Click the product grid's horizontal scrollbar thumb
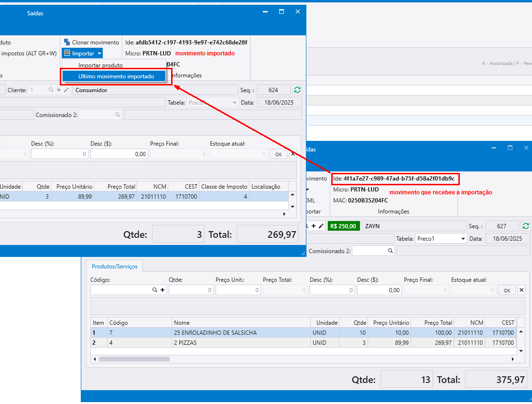 pyautogui.click(x=134, y=359)
